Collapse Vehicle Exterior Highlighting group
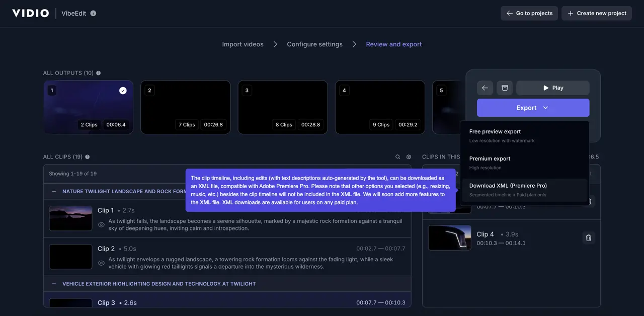 click(54, 284)
